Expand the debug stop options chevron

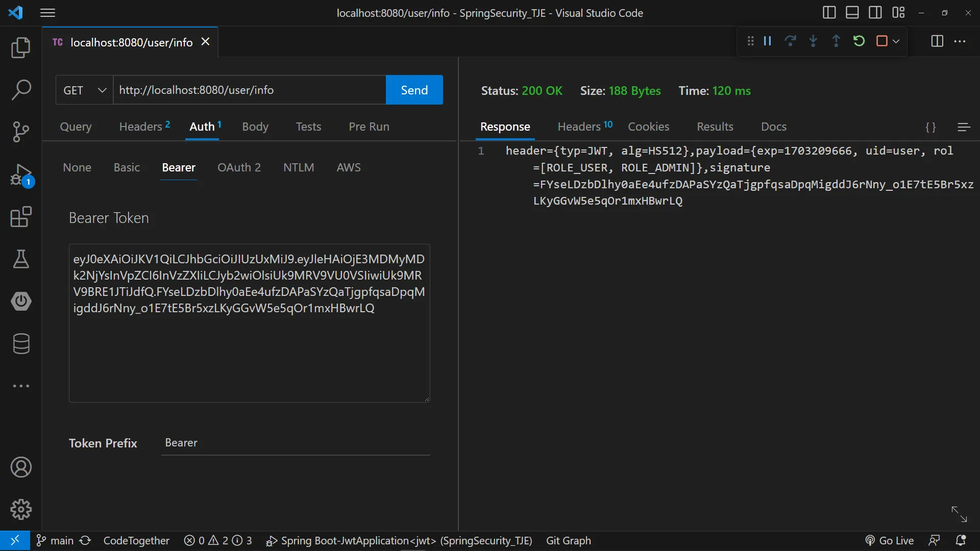896,41
